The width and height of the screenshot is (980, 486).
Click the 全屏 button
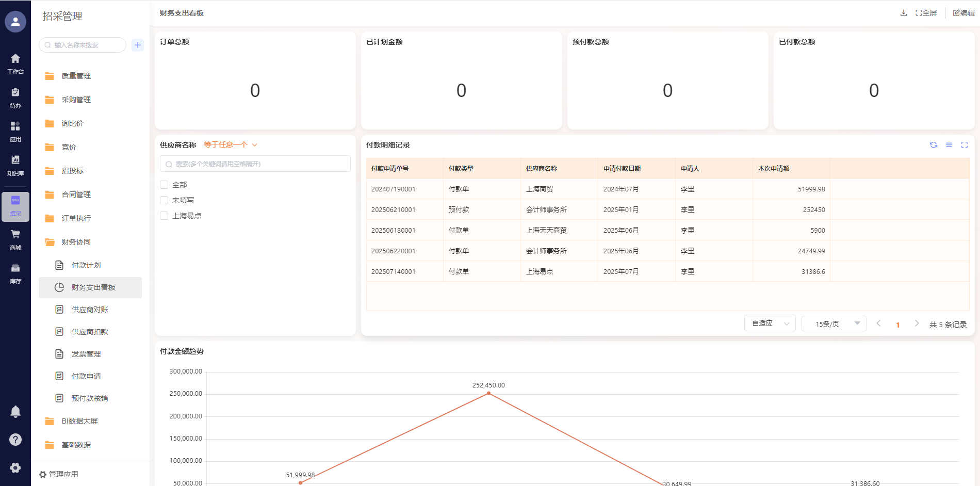pyautogui.click(x=926, y=13)
